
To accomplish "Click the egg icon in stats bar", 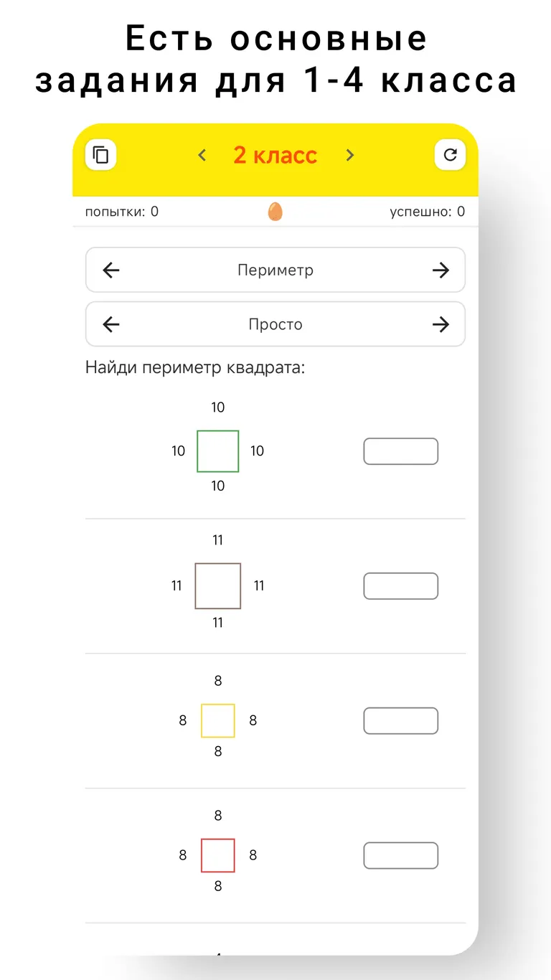I will pyautogui.click(x=275, y=212).
